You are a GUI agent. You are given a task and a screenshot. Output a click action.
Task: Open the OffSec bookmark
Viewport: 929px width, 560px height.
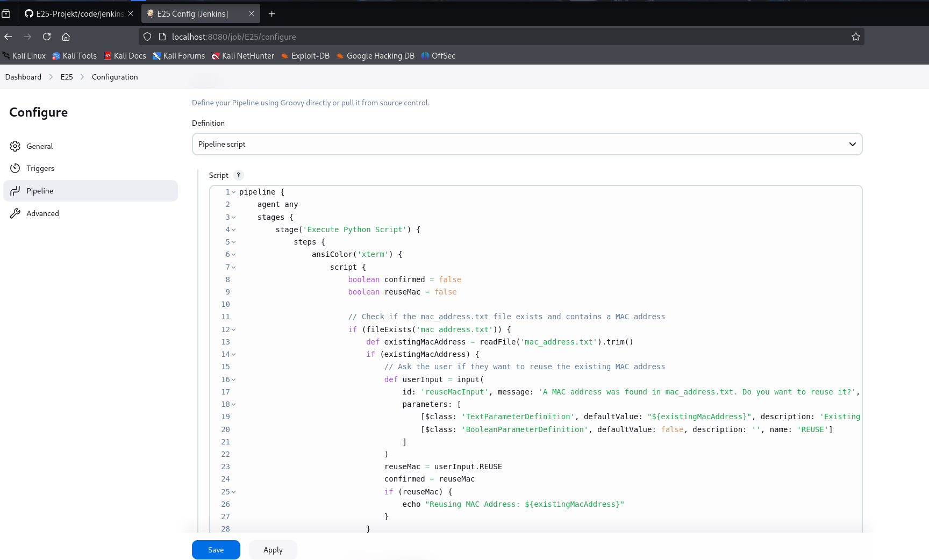click(x=438, y=56)
